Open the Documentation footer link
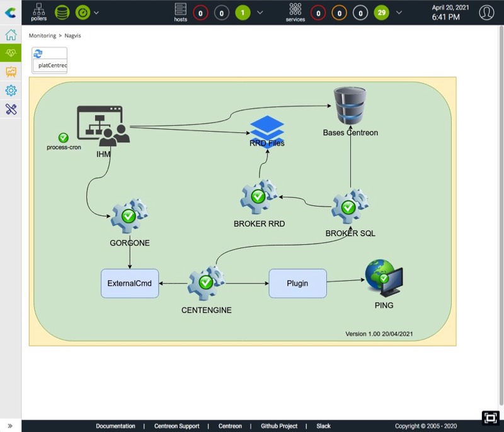The width and height of the screenshot is (504, 432). pos(115,426)
